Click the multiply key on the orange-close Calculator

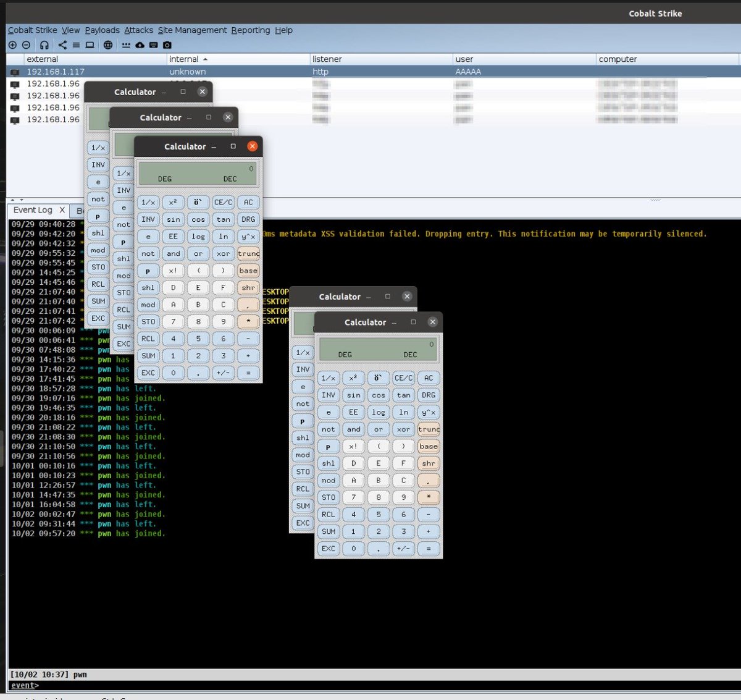click(x=248, y=322)
